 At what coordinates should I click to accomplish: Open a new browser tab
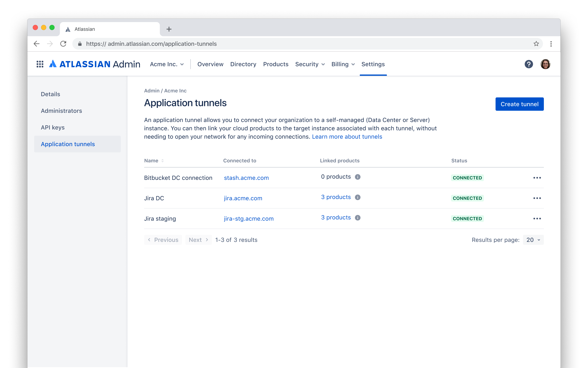169,29
